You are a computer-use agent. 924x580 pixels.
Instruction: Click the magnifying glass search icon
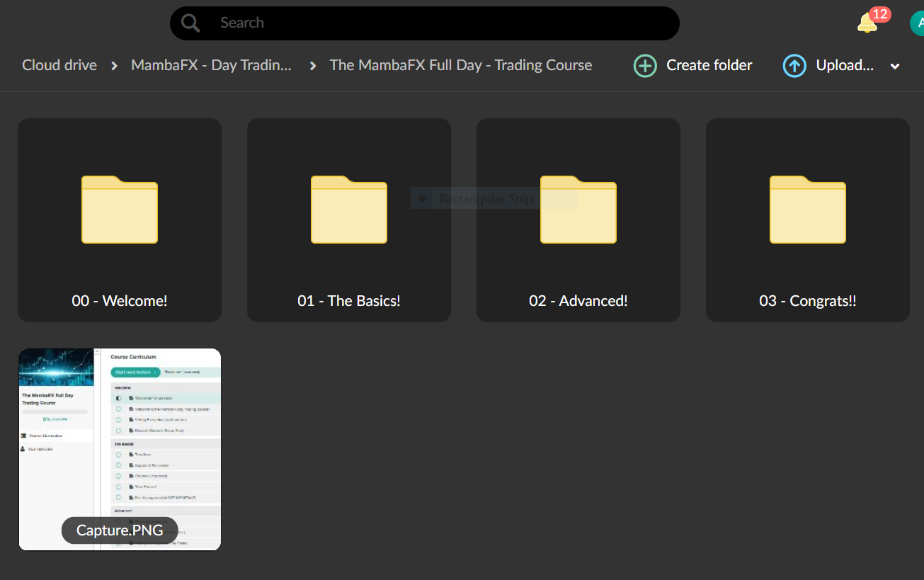190,23
